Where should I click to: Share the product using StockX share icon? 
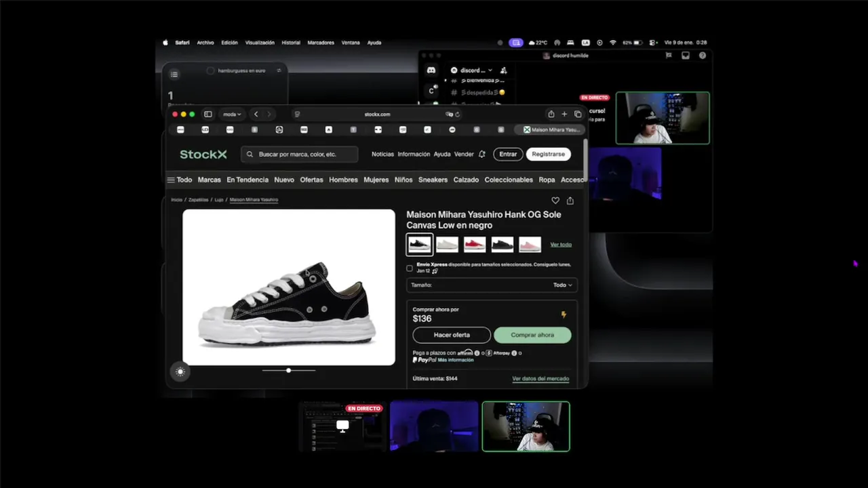click(x=570, y=201)
